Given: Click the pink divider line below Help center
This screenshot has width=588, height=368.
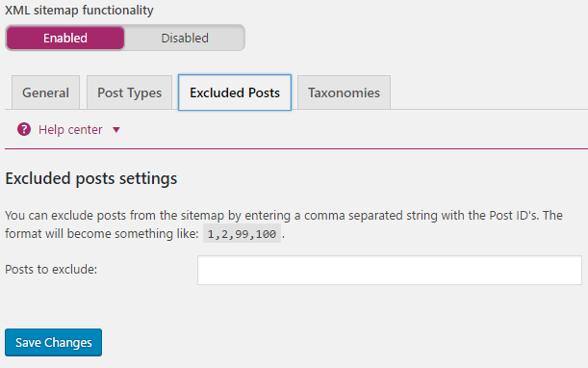Looking at the screenshot, I should click(296, 148).
